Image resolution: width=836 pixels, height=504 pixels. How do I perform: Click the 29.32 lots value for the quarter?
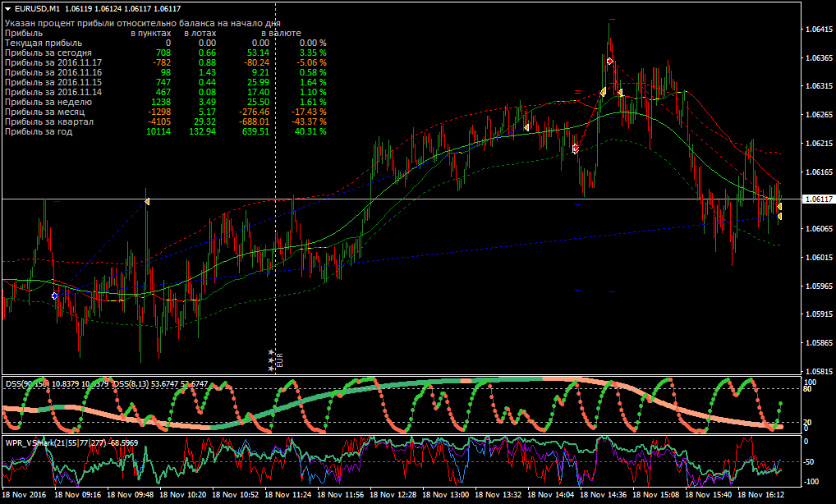pos(205,121)
